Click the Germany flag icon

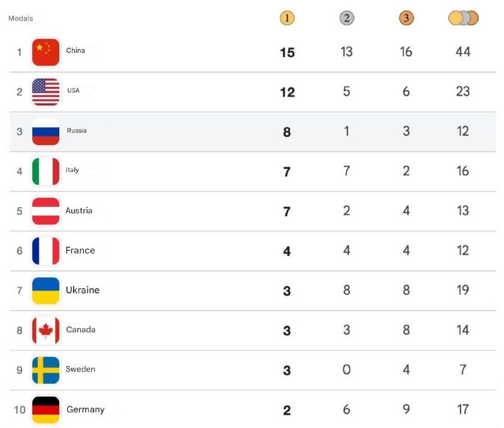pyautogui.click(x=46, y=410)
